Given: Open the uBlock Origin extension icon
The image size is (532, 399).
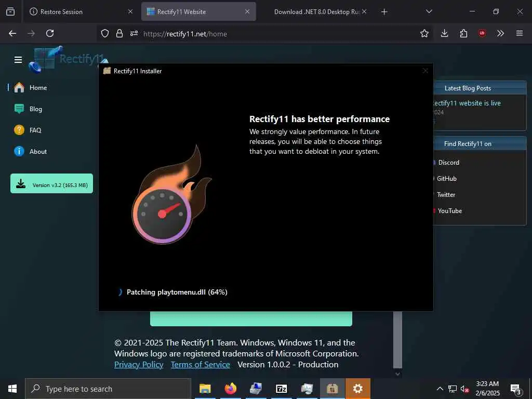Looking at the screenshot, I should click(x=482, y=33).
